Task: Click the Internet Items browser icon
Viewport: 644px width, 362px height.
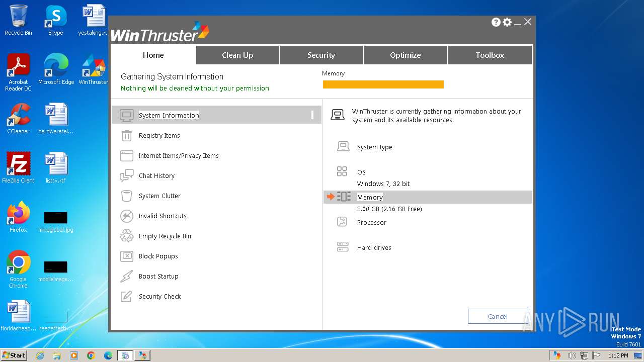Action: pyautogui.click(x=126, y=156)
